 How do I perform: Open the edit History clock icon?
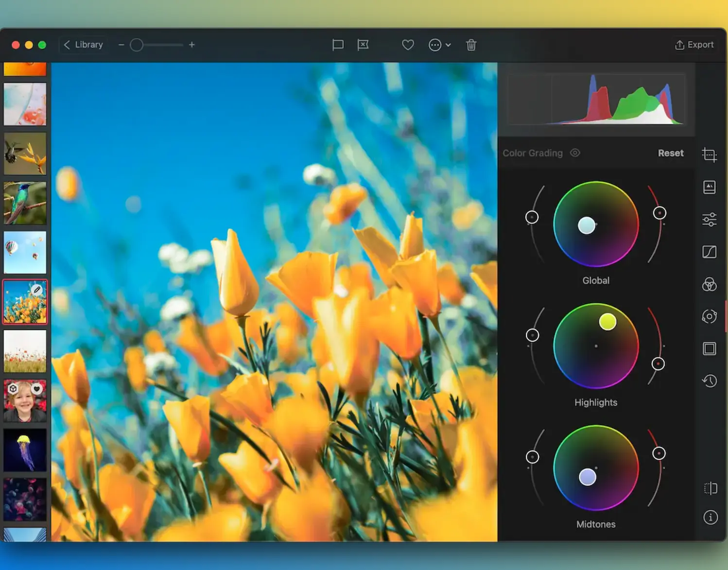coord(709,380)
